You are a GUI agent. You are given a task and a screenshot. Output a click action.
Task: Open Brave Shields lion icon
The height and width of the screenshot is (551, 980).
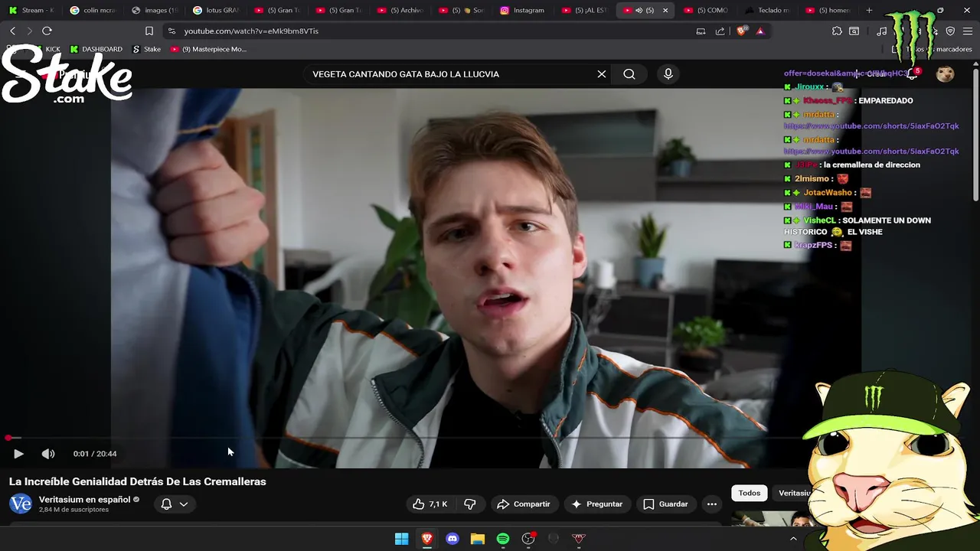741,31
